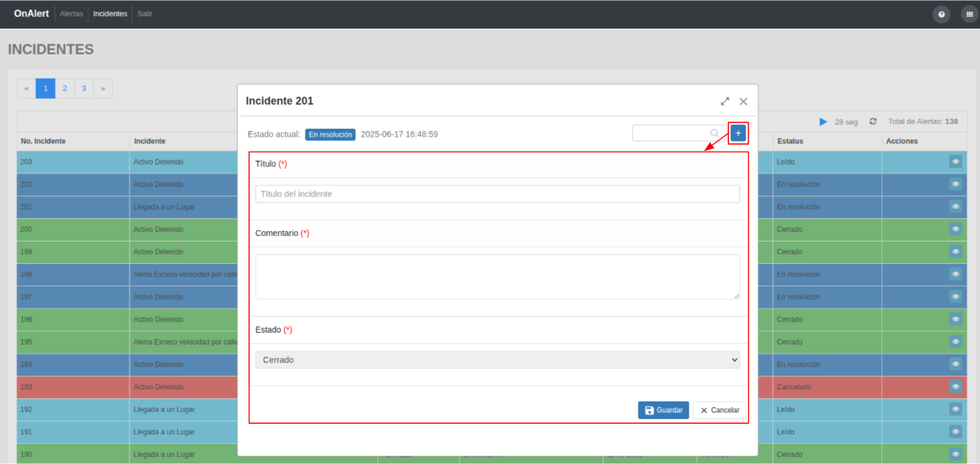Go to the Alertas section
Image resolution: width=980 pixels, height=464 pixels.
pyautogui.click(x=71, y=14)
